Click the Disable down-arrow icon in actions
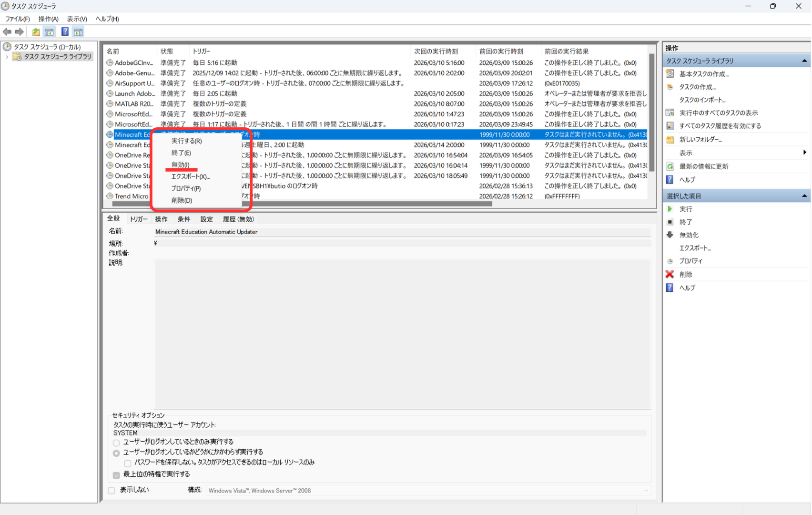This screenshot has width=812, height=515. tap(670, 235)
